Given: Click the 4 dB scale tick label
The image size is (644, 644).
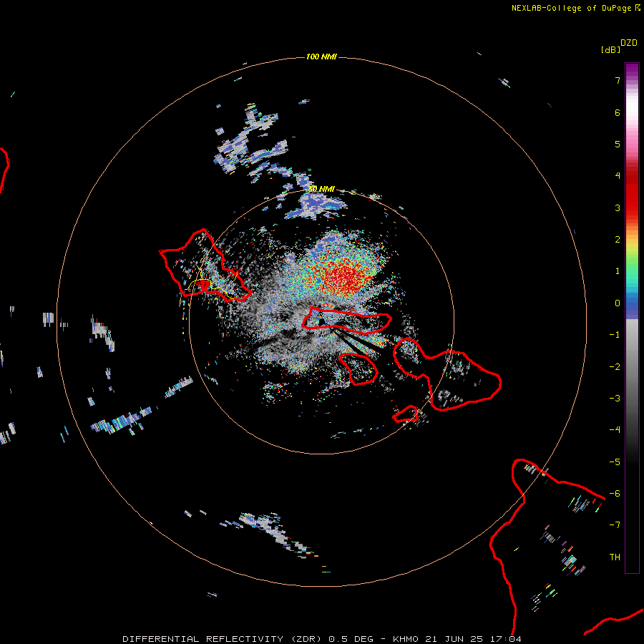Looking at the screenshot, I should (618, 176).
